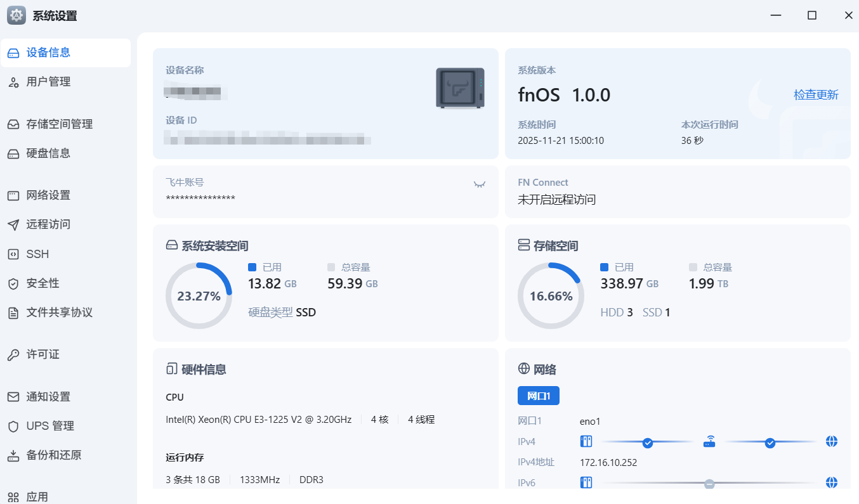Image resolution: width=859 pixels, height=504 pixels.
Task: Click blue 已用 legend swatch under 存储空间
Action: pos(604,268)
